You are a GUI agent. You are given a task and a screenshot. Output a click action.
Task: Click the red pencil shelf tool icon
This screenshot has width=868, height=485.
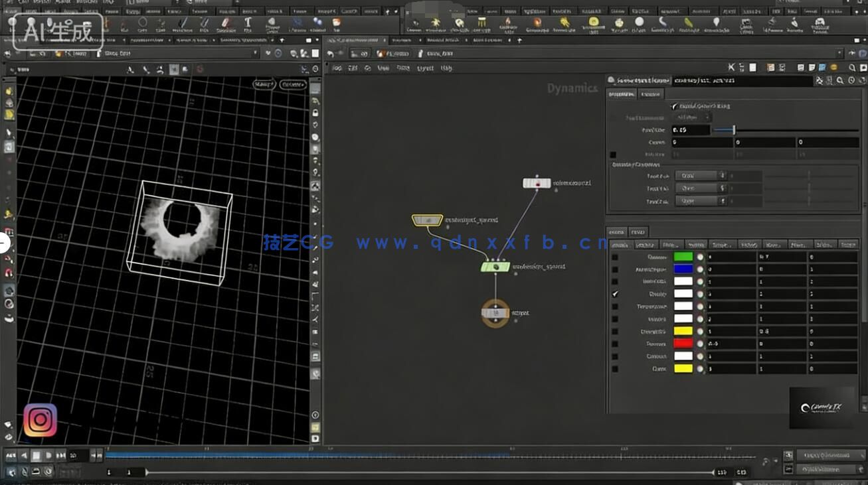pos(226,23)
